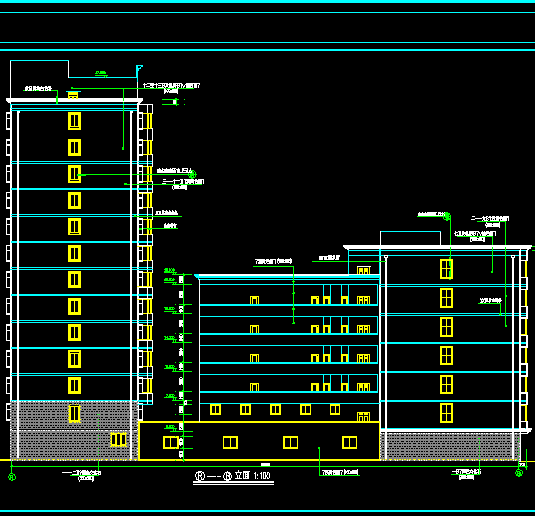Select leftmost yellow window of the ground-floor podium
The image size is (535, 516).
click(x=171, y=443)
